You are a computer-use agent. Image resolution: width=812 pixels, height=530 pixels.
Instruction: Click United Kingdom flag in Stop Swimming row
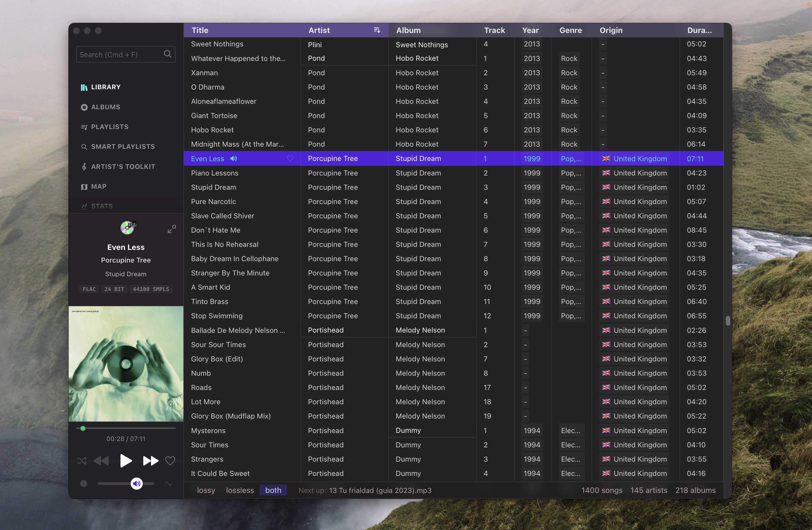(606, 316)
